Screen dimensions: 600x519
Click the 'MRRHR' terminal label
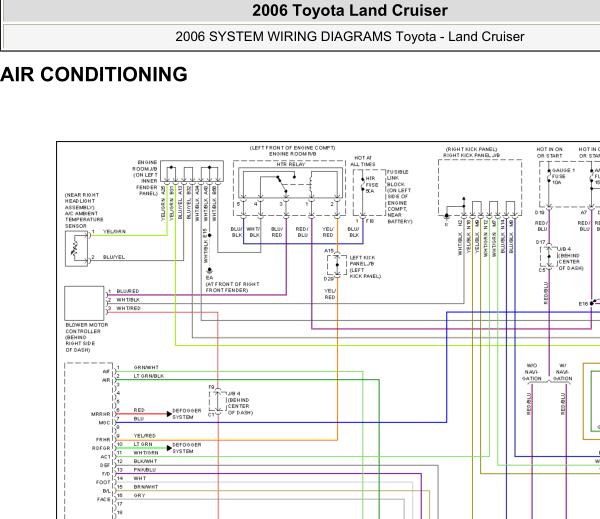coord(101,415)
